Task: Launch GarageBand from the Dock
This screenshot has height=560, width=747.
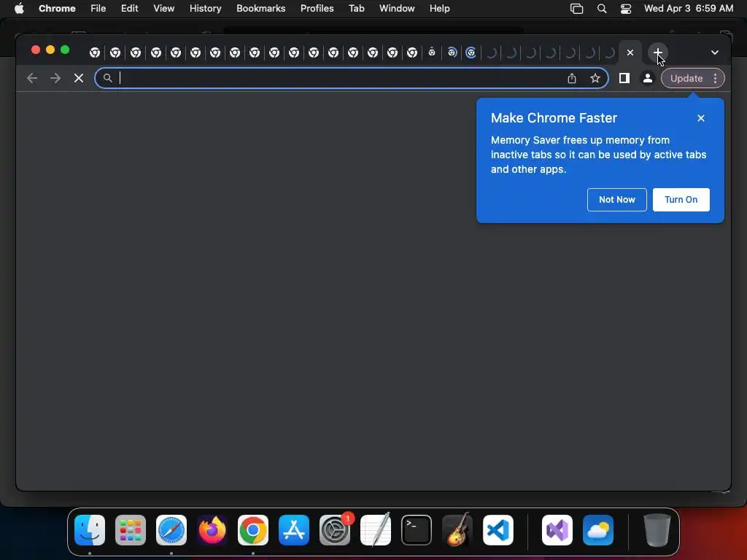Action: coord(457,530)
